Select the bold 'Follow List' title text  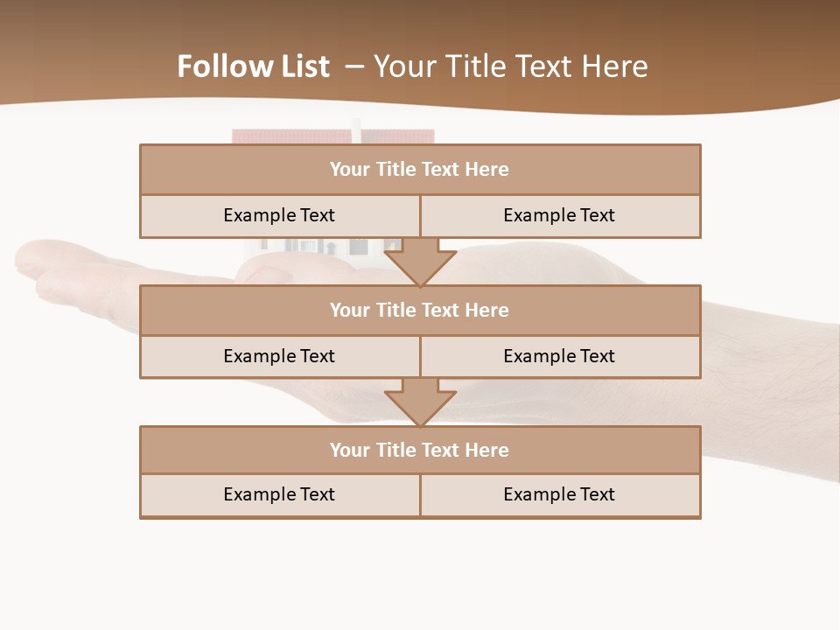[253, 66]
